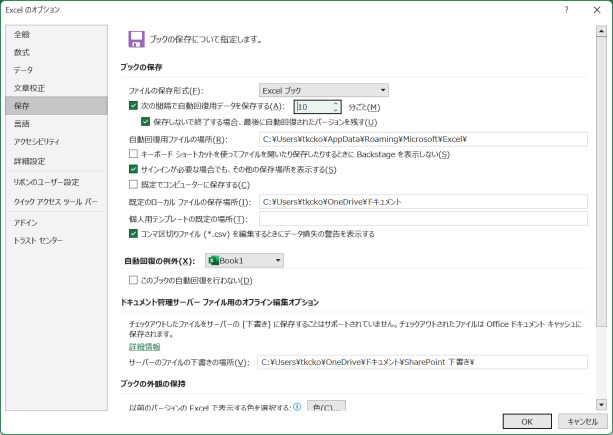
Task: Open the トラスト センター category
Action: coord(56,240)
